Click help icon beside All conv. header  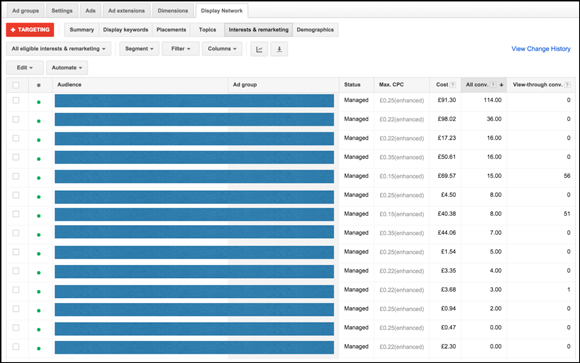click(x=493, y=85)
